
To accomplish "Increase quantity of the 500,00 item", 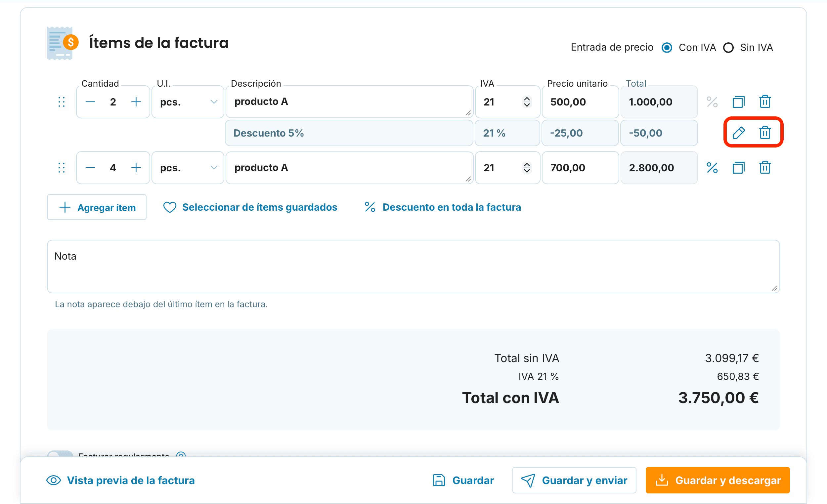I will tap(136, 102).
